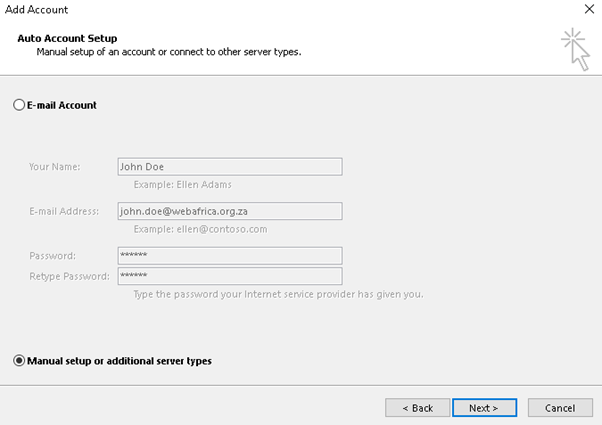Click the 'E-mail Address:' label
Screen dimensions: 602x425
64,211
